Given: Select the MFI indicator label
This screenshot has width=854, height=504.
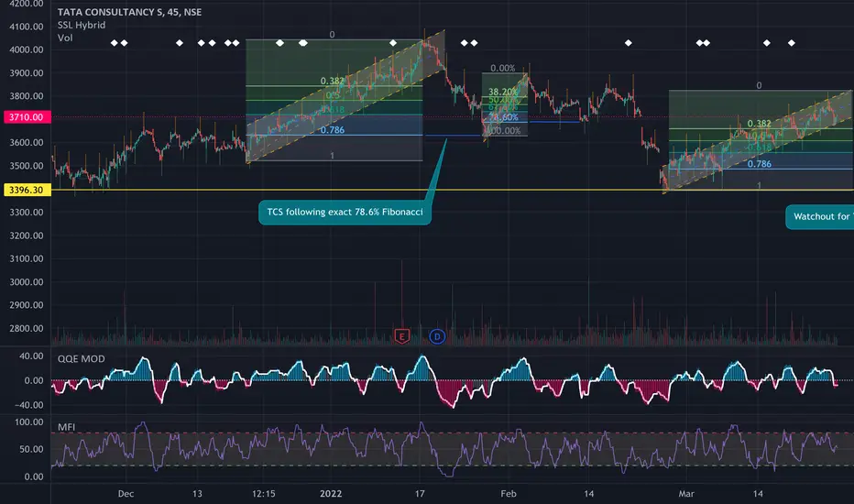Looking at the screenshot, I should point(67,427).
